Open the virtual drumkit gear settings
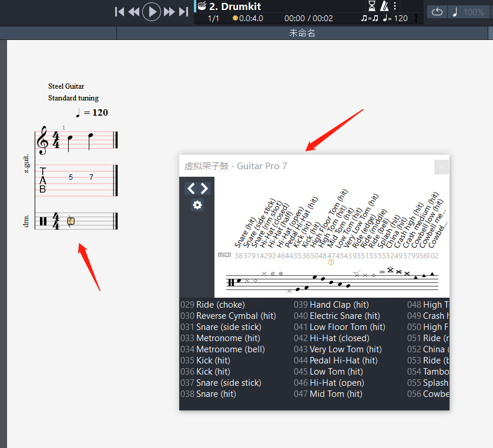Image resolution: width=493 pixels, height=448 pixels. 197,205
